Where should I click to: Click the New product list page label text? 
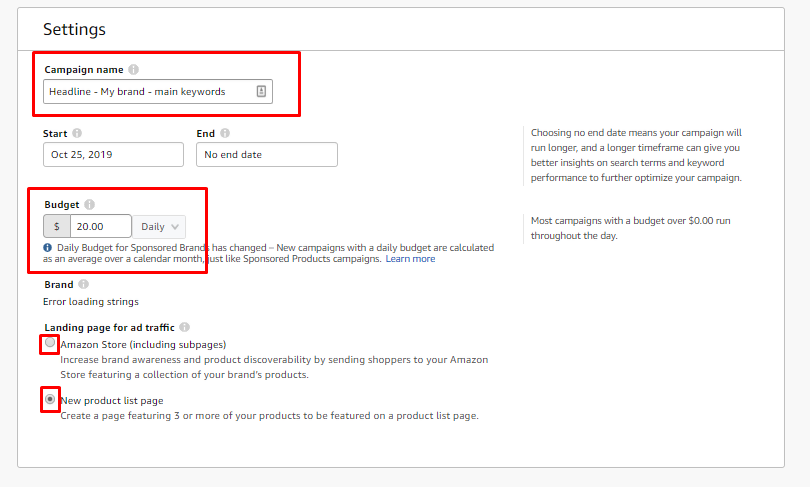coord(112,401)
